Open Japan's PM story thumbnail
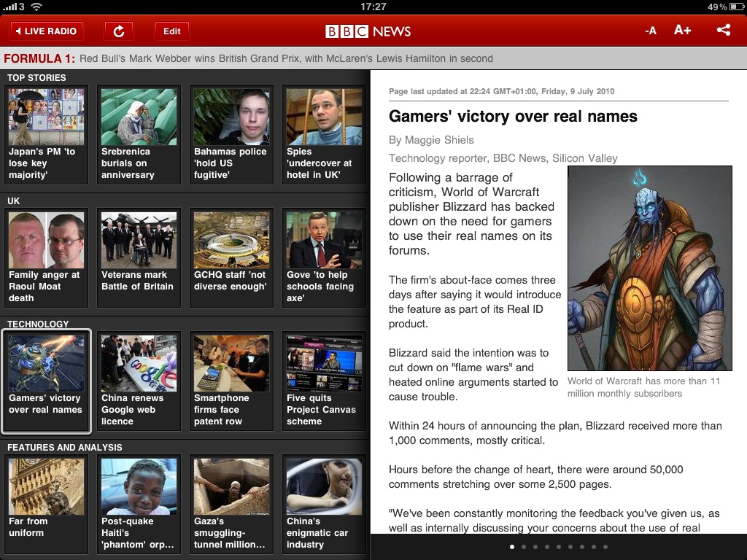The image size is (747, 560). 46,134
